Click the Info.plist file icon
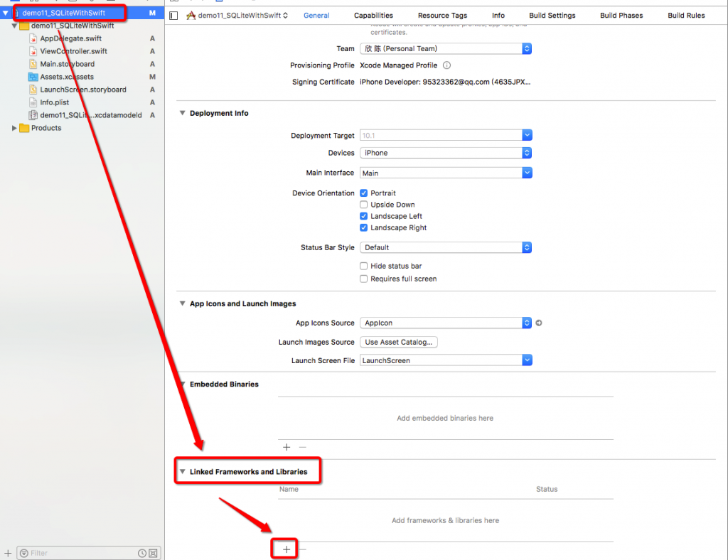 (33, 102)
